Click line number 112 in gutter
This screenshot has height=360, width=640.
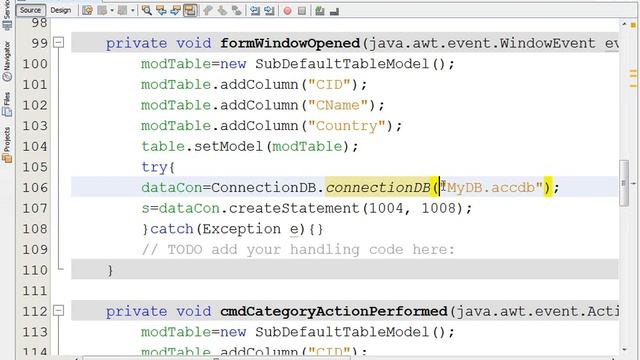click(x=35, y=311)
